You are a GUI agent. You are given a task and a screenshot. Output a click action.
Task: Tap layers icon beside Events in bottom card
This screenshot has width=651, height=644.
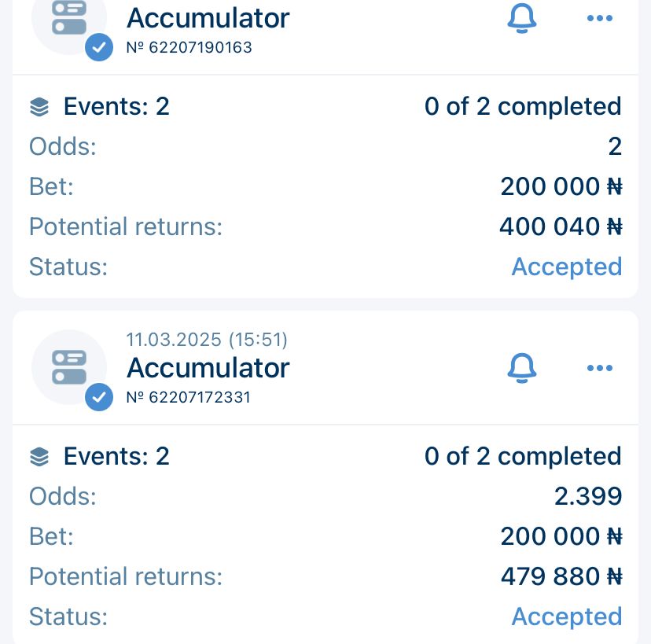tap(39, 457)
